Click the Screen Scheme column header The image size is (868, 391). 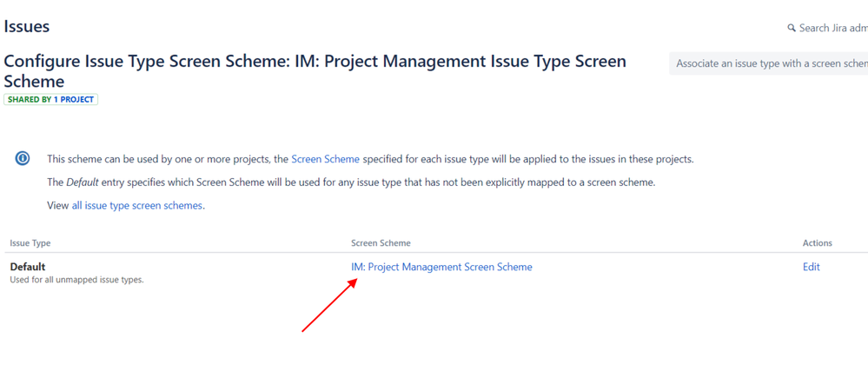381,243
